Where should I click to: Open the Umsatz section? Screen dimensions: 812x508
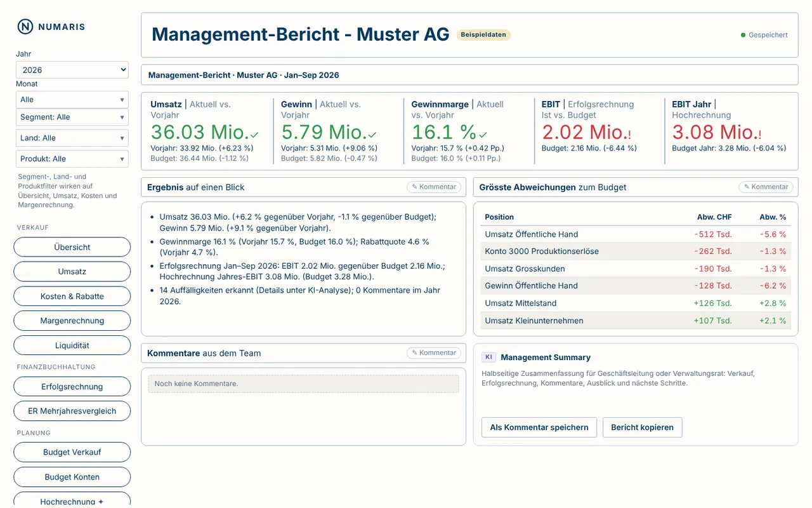point(72,272)
